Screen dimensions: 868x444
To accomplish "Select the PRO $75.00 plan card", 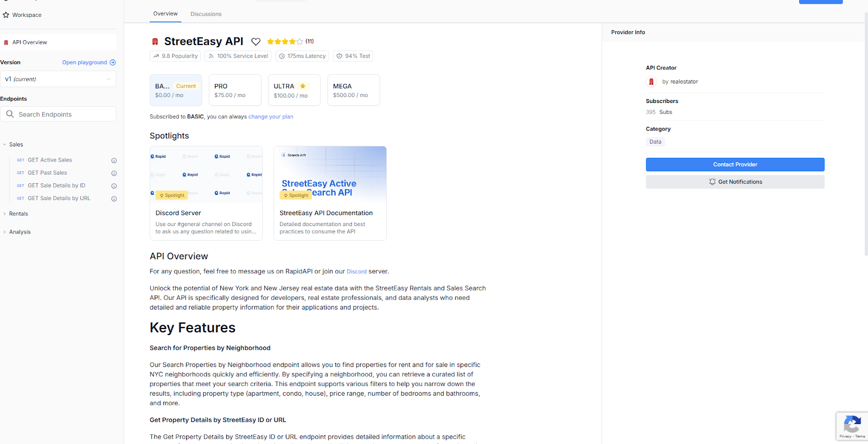I will click(x=235, y=90).
